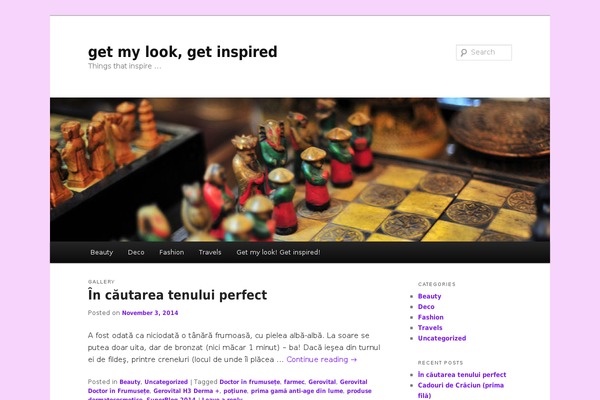Click the November 3, 2014 date link
The width and height of the screenshot is (600, 400).
[x=150, y=313]
